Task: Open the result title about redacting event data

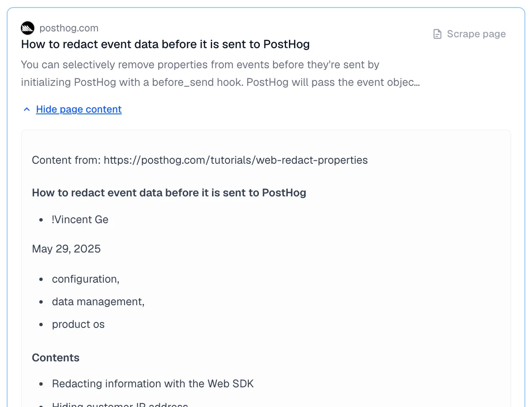Action: pos(165,44)
